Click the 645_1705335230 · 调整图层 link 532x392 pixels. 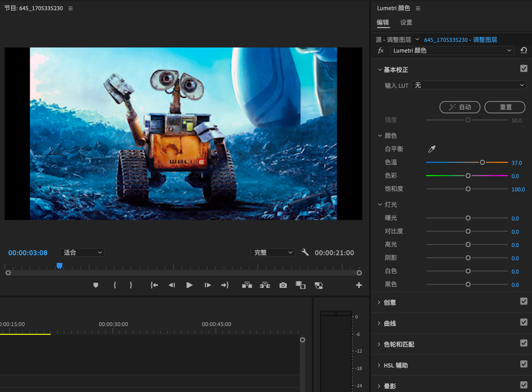(461, 40)
